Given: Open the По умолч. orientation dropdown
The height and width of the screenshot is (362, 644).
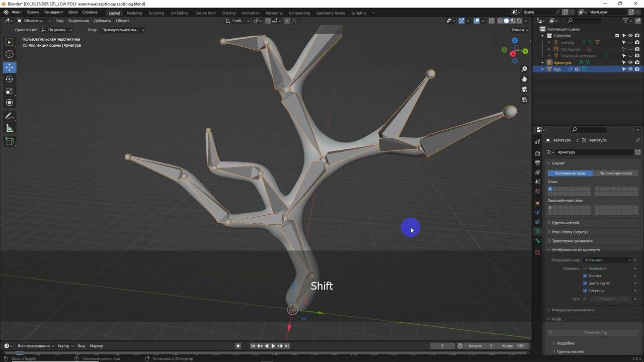Looking at the screenshot, I should click(57, 30).
